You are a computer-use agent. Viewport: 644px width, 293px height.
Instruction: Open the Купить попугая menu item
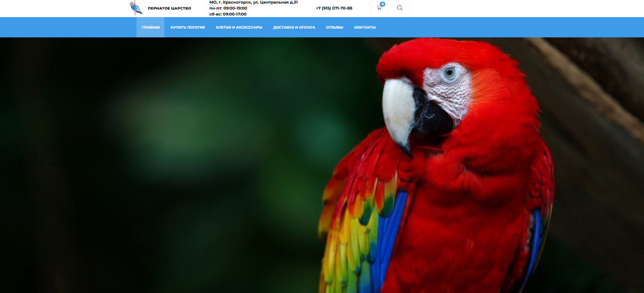(x=187, y=27)
